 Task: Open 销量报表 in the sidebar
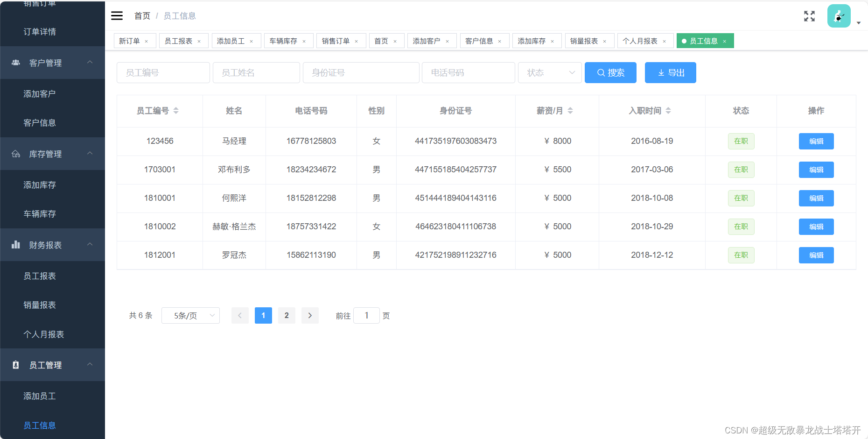click(x=40, y=305)
